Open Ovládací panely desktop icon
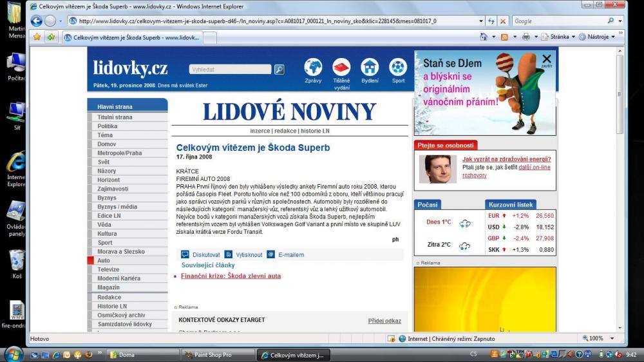The width and height of the screenshot is (644, 362). 17,218
